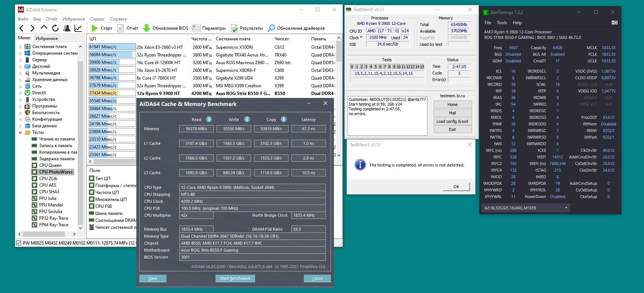This screenshot has width=644, height=293.
Task: Select FPU SinJulia benchmark item
Action: tap(51, 212)
